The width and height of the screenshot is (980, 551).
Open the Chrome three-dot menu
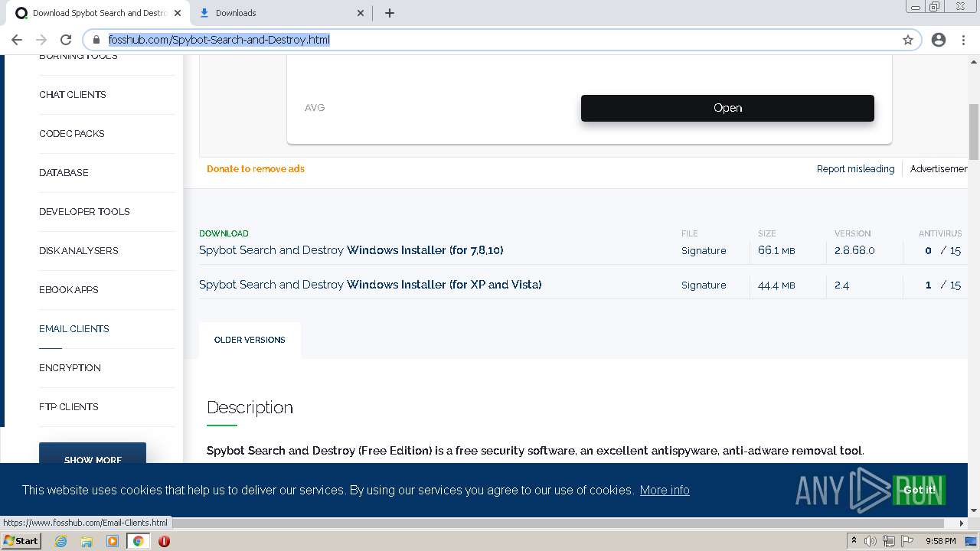pyautogui.click(x=963, y=40)
